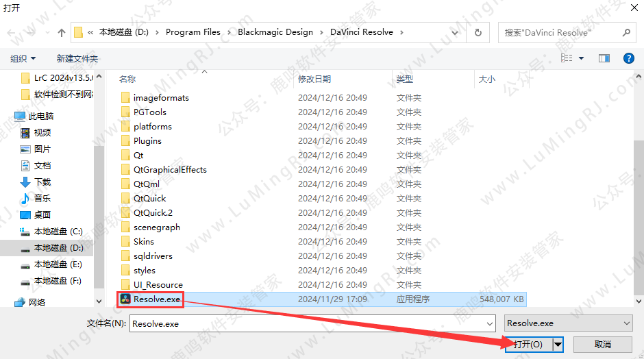
Task: Click the search magnifier icon
Action: pyautogui.click(x=626, y=32)
